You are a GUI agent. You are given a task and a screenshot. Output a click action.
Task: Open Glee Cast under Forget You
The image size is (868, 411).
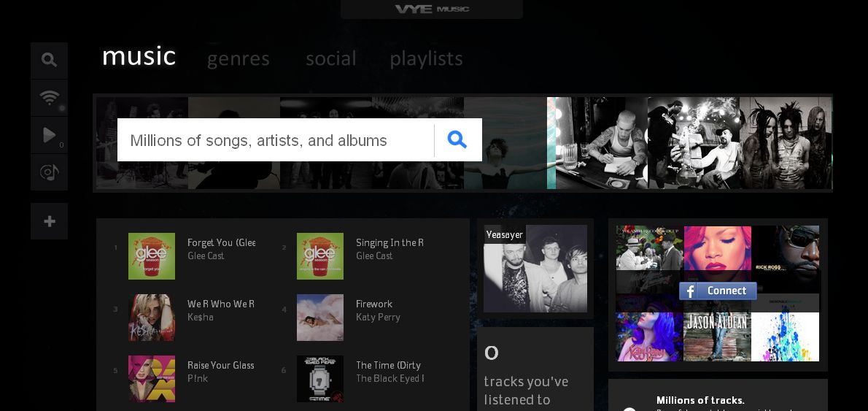(206, 256)
